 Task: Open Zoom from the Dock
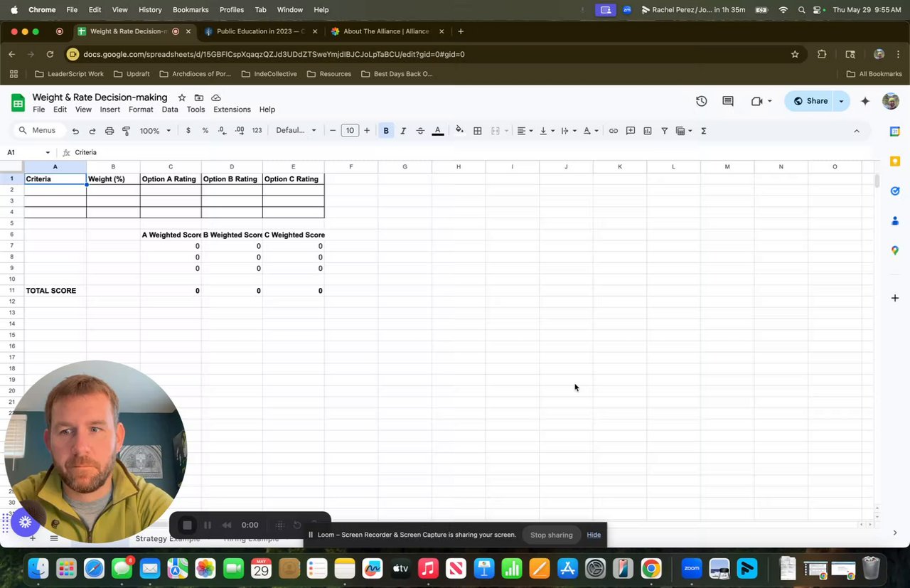point(692,568)
